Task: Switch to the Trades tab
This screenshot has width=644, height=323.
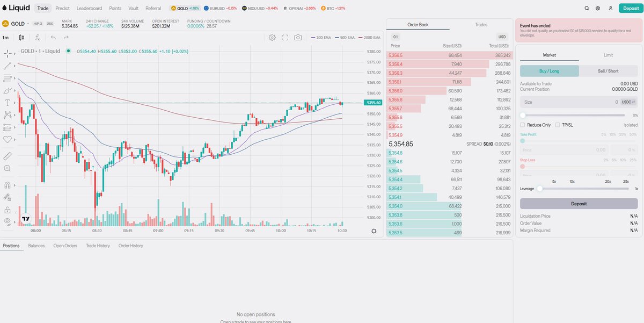Action: pyautogui.click(x=480, y=24)
